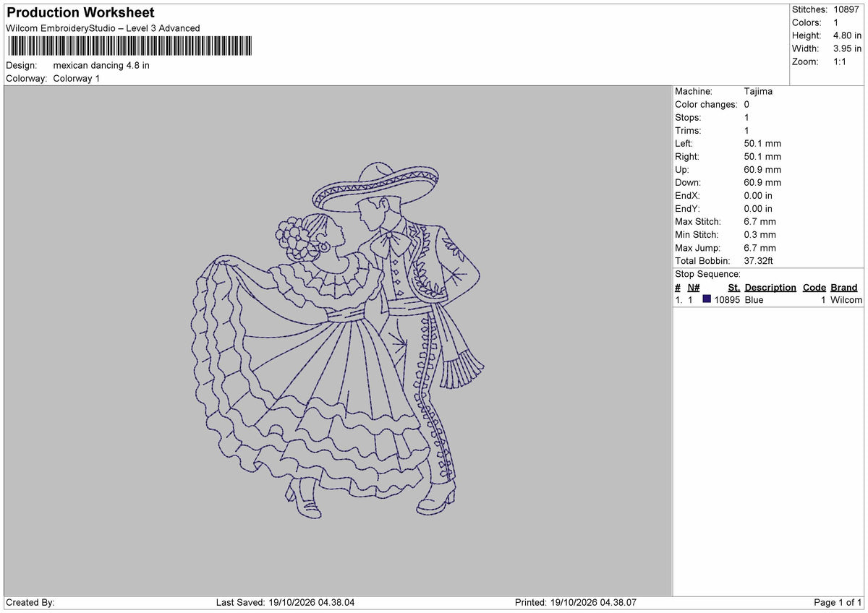Image resolution: width=868 pixels, height=613 pixels.
Task: Click the Production Worksheet title
Action: pos(80,13)
